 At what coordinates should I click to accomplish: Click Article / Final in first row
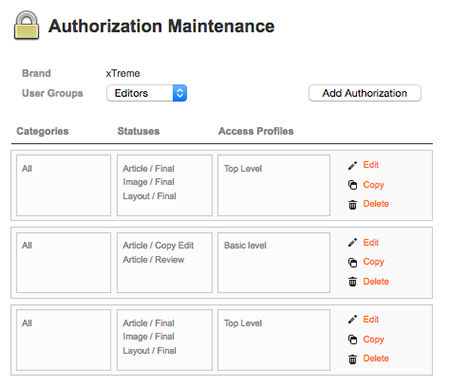coord(148,169)
